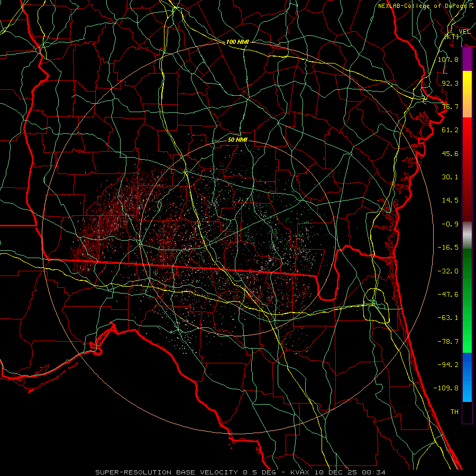Click the 107.8 velocity scale value
Image resolution: width=476 pixels, height=476 pixels.
448,59
